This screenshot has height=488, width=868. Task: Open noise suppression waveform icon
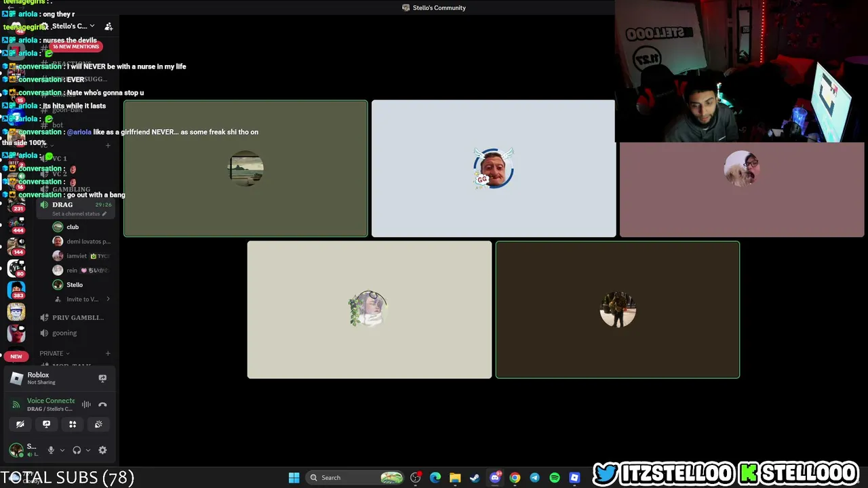tap(86, 405)
